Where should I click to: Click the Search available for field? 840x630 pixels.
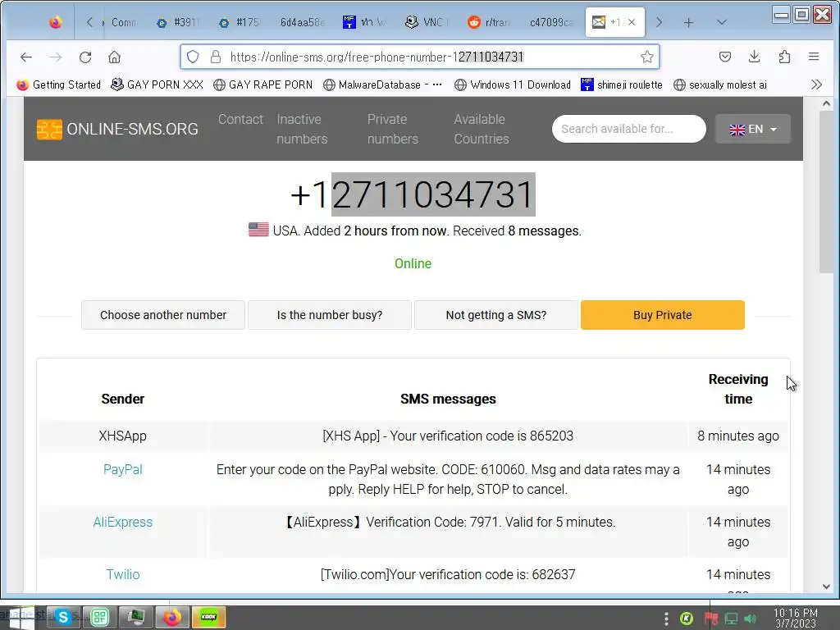click(x=629, y=129)
